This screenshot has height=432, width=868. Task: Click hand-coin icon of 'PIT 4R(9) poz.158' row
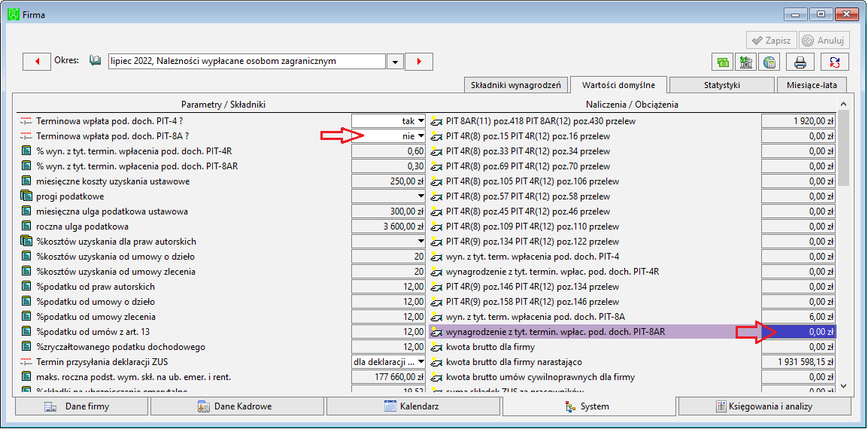[x=437, y=301]
